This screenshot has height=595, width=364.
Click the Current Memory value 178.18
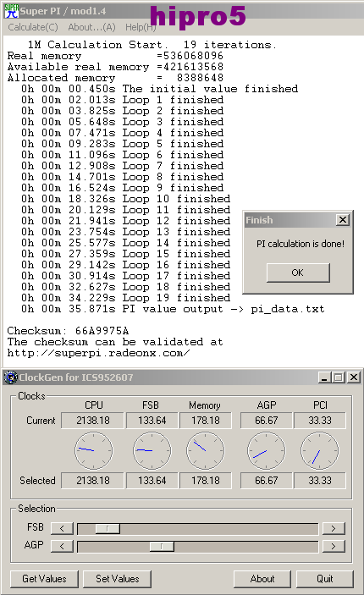click(x=206, y=421)
